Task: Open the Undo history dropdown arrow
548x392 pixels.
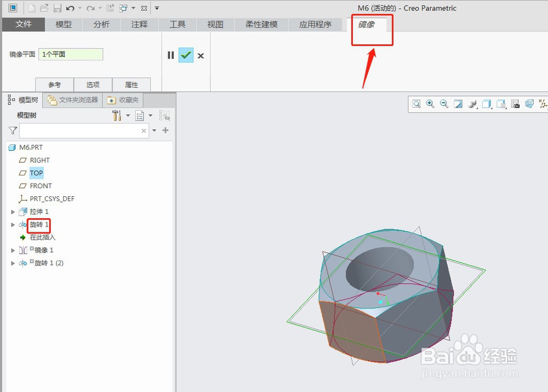Action: pos(80,8)
